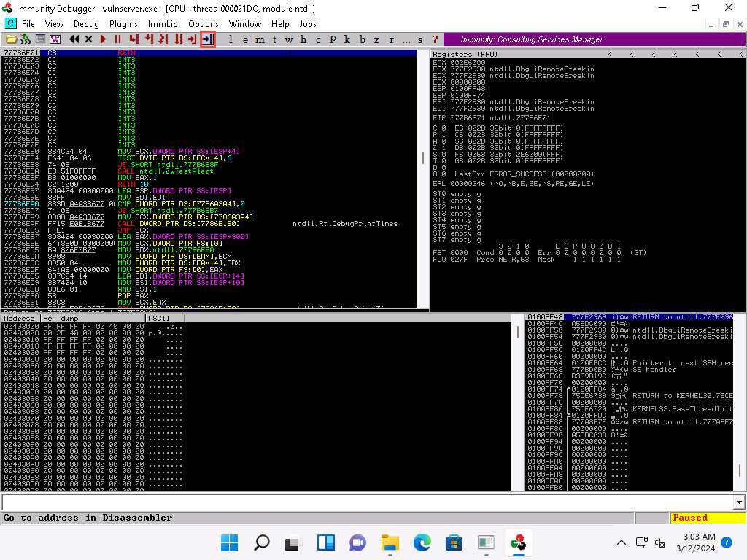Viewport: 747px width, 560px height.
Task: Expand the command bar history dropdown
Action: point(739,502)
